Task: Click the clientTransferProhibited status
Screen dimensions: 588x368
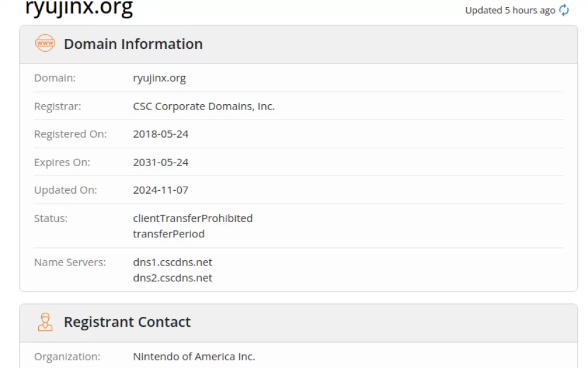Action: pos(193,218)
